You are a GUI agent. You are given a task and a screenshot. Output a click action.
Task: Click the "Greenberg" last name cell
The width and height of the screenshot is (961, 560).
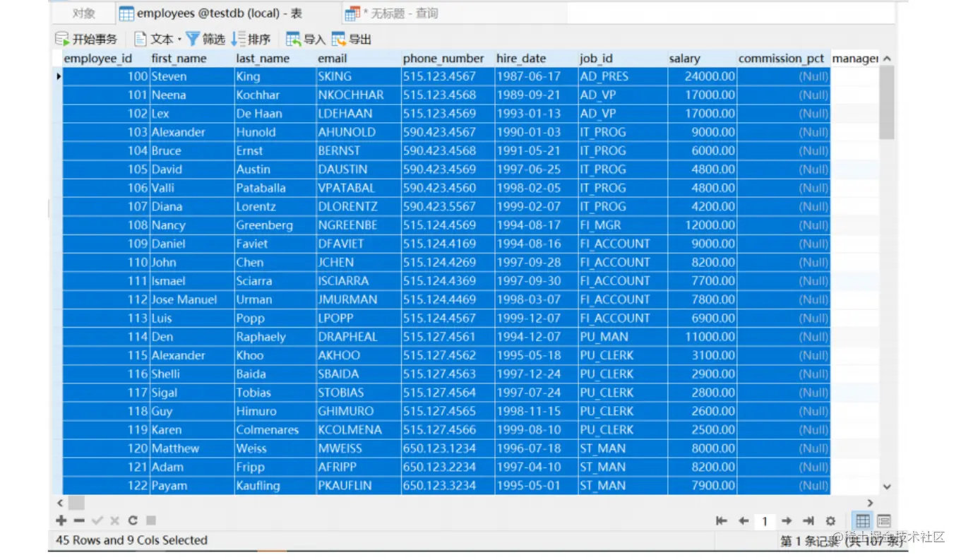275,225
